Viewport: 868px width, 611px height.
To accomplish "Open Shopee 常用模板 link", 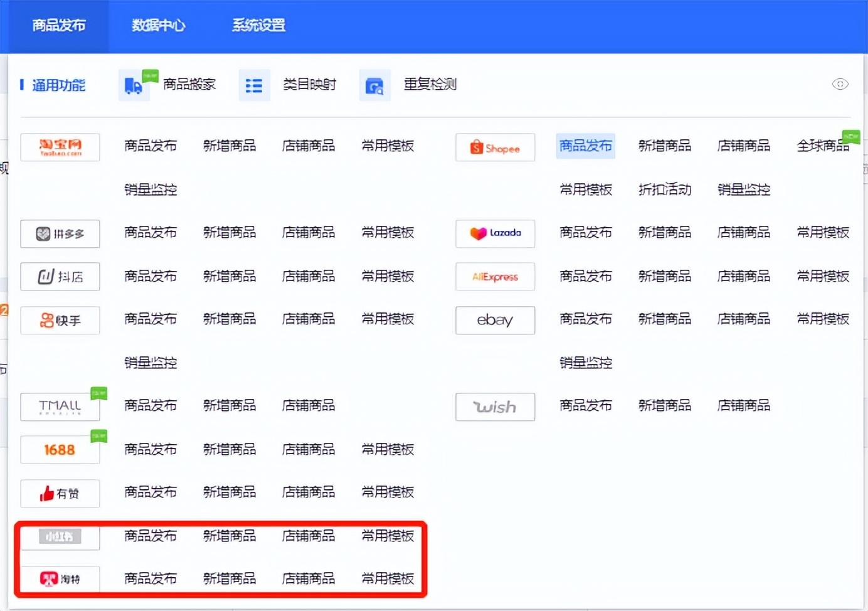I will pos(586,189).
